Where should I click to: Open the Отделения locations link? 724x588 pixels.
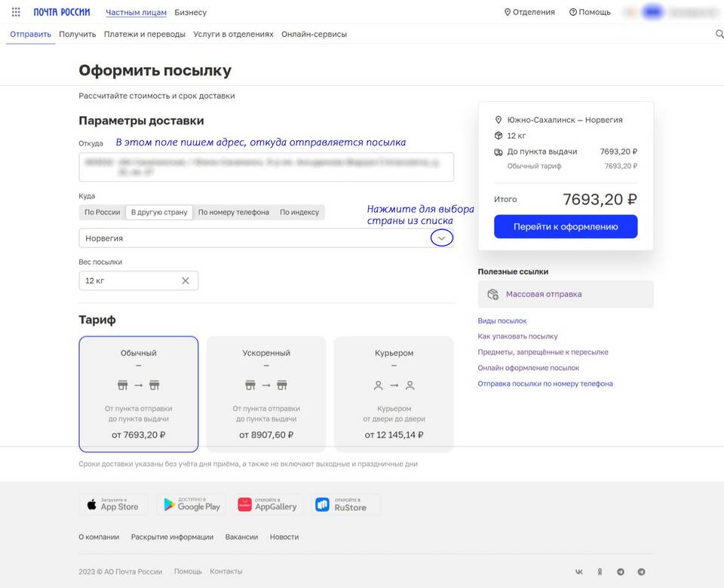(x=529, y=12)
